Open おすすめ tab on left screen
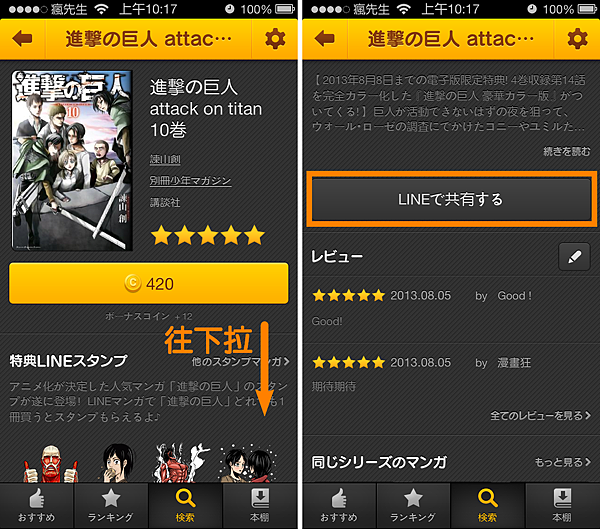Viewport: 600px width, 529px height. point(37,506)
